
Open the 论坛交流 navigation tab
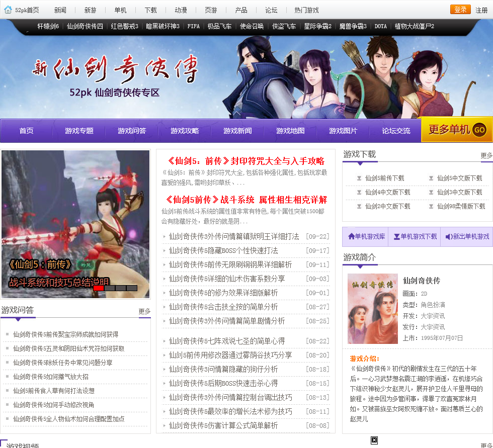(396, 131)
